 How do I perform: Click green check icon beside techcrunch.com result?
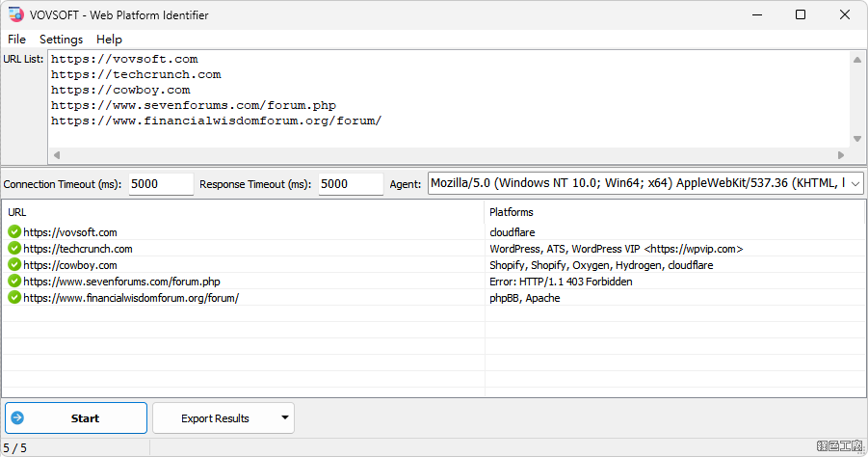pyautogui.click(x=14, y=248)
